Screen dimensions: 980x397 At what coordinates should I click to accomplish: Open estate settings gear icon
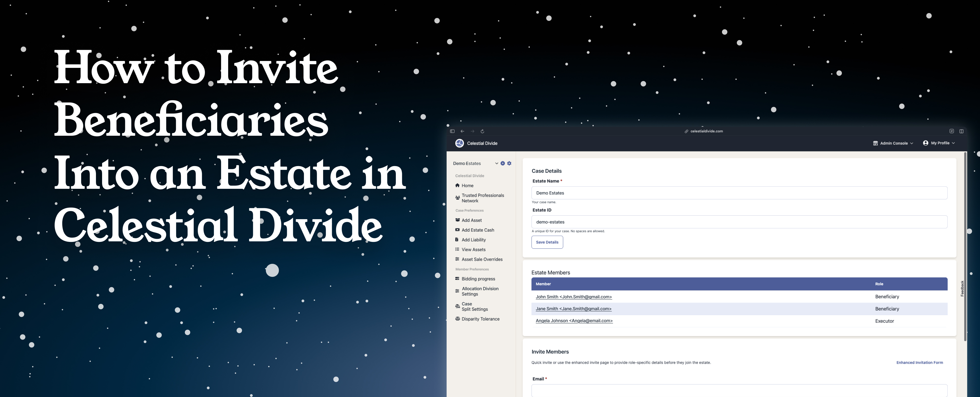(509, 163)
